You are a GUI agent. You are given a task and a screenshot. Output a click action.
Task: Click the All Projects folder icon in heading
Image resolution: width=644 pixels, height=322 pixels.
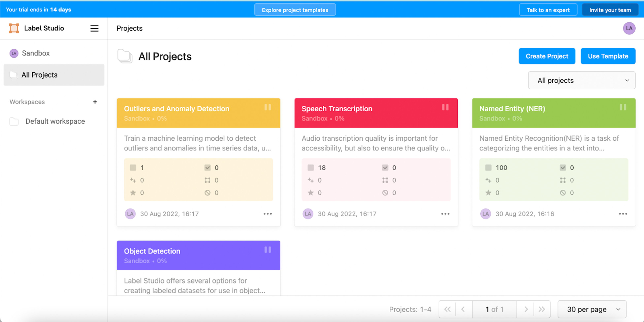click(125, 56)
